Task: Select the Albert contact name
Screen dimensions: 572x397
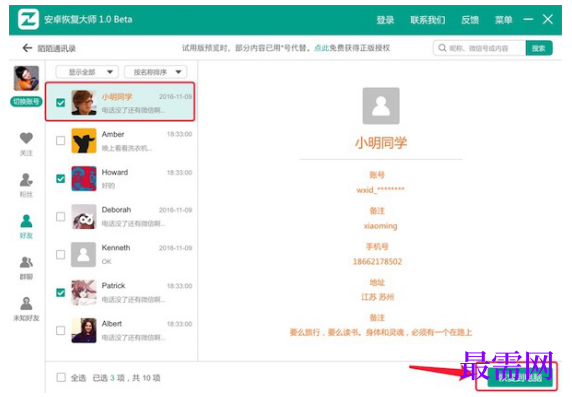Action: [x=112, y=324]
